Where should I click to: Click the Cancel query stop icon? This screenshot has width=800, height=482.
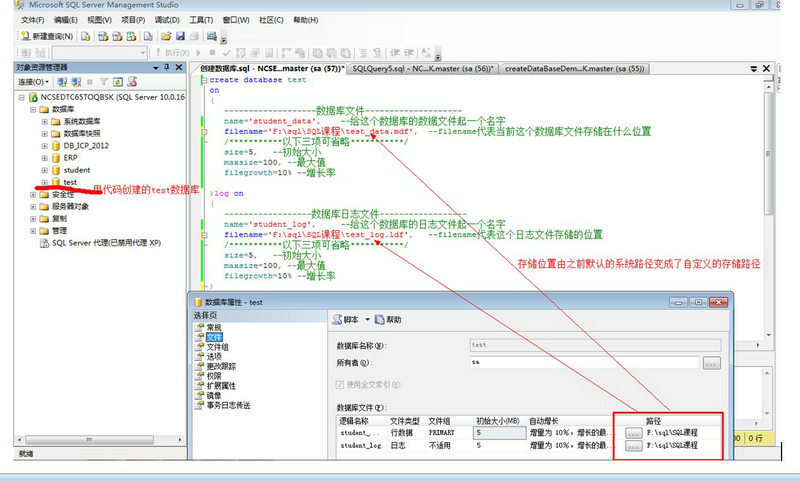[x=212, y=53]
